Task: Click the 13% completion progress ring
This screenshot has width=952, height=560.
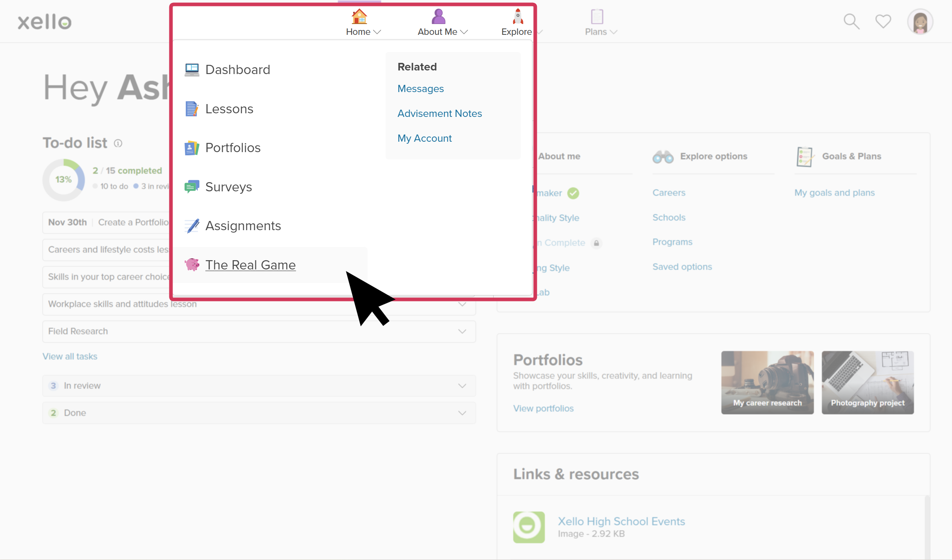Action: pyautogui.click(x=64, y=180)
